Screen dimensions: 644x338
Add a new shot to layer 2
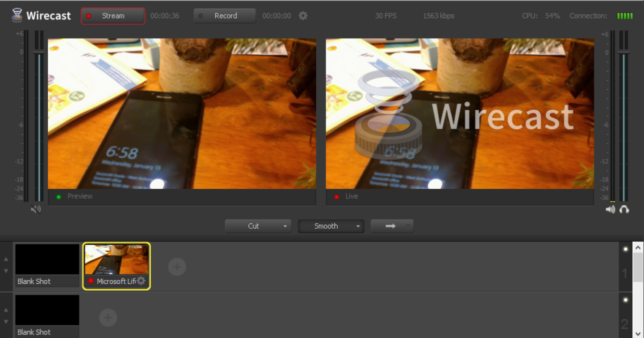(x=108, y=317)
